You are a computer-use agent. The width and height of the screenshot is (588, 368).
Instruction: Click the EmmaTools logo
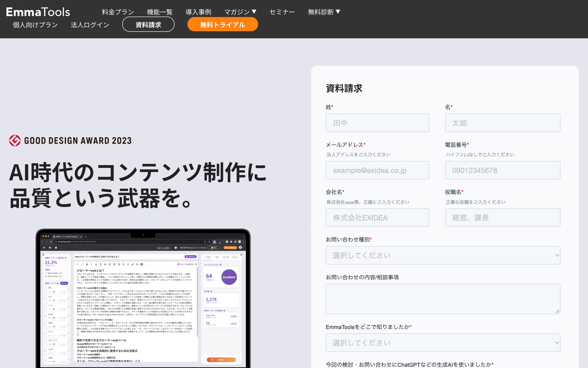[x=38, y=12]
